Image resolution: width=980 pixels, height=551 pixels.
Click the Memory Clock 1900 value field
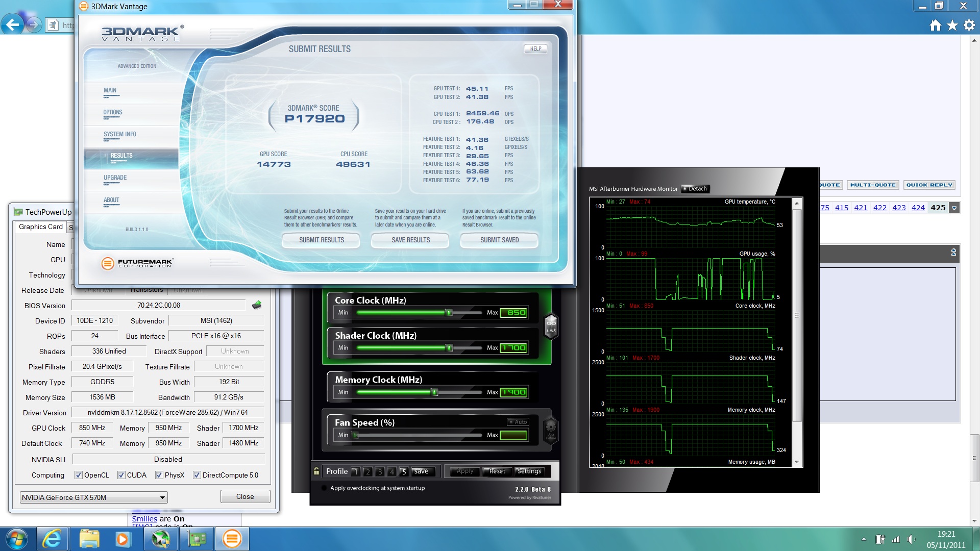click(513, 392)
